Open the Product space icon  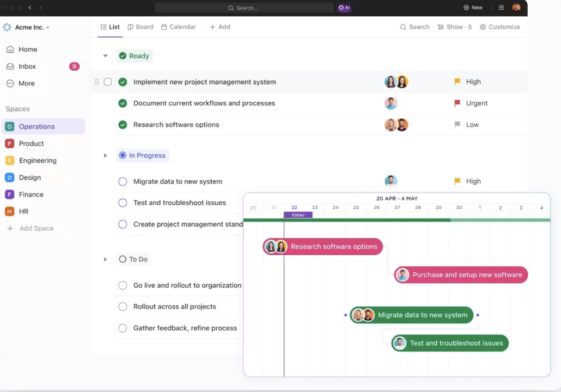[x=9, y=144]
